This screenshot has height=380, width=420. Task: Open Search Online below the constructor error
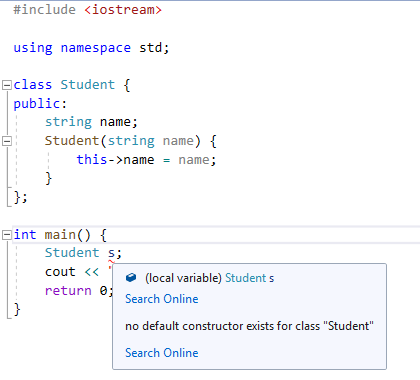pos(162,353)
